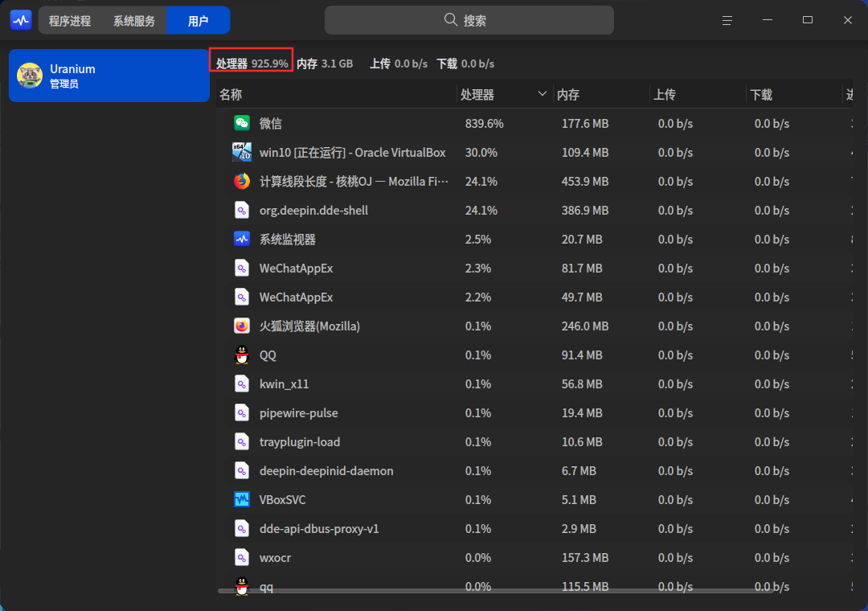Click the 386.9 MB memory value
Screen dimensions: 868x611
coord(585,211)
